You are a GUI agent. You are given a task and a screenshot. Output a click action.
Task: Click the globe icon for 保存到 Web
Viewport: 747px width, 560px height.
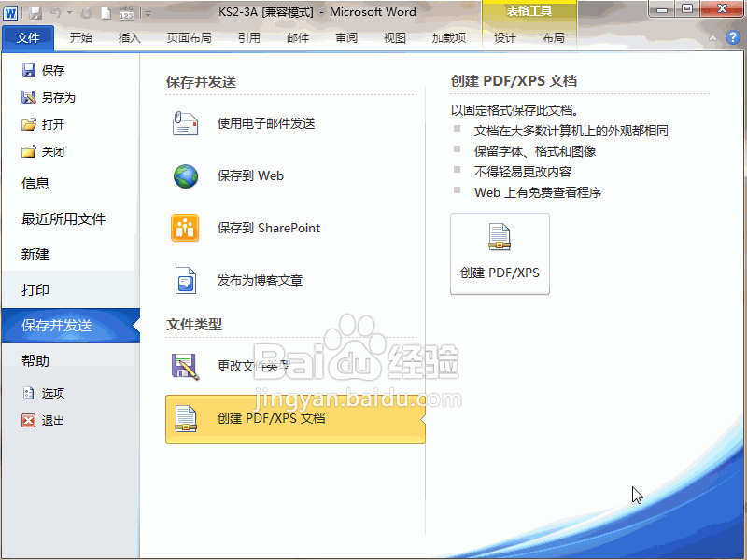click(185, 176)
